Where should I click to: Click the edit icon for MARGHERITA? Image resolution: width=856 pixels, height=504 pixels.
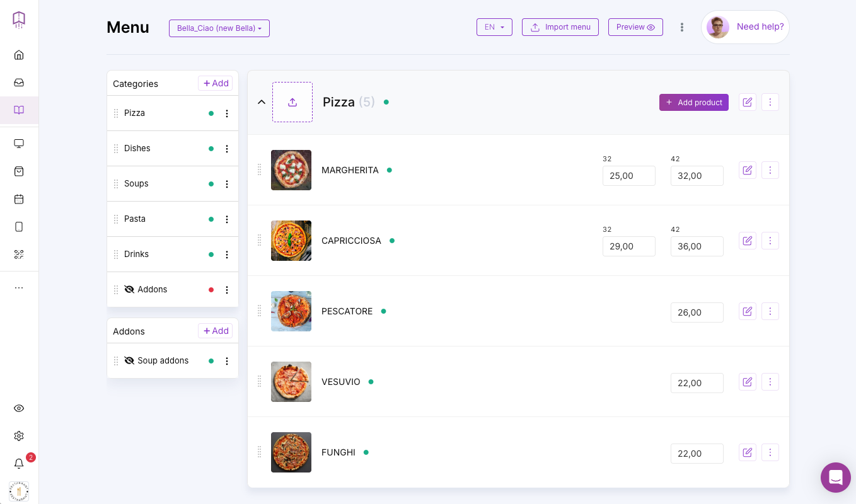click(747, 170)
